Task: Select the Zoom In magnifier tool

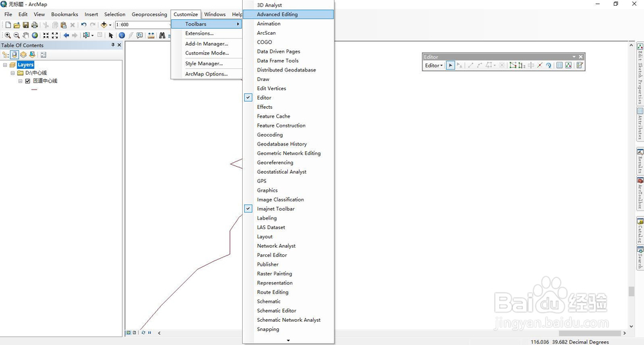Action: pos(8,35)
